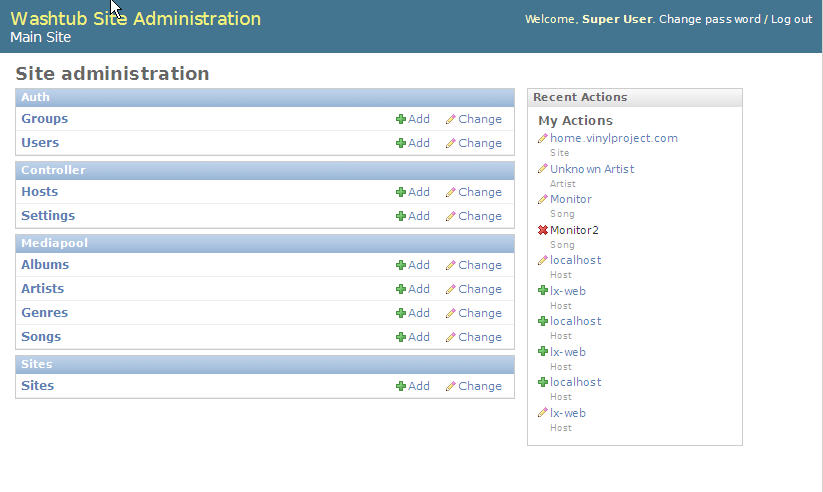Open Unknown Artist from recent actions

pos(592,169)
